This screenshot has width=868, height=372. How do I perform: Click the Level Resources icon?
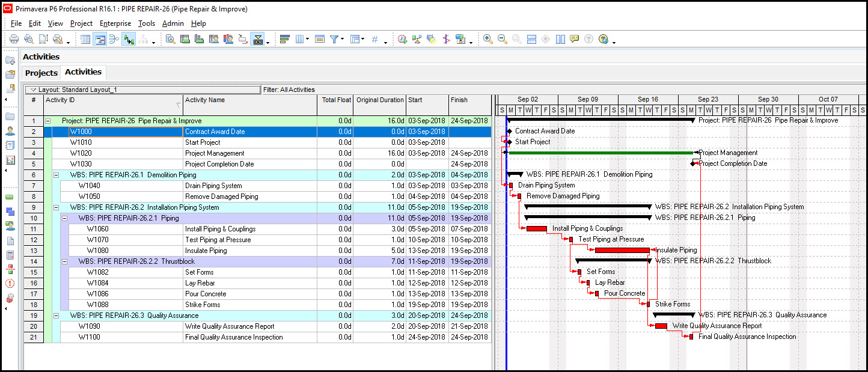click(x=417, y=39)
